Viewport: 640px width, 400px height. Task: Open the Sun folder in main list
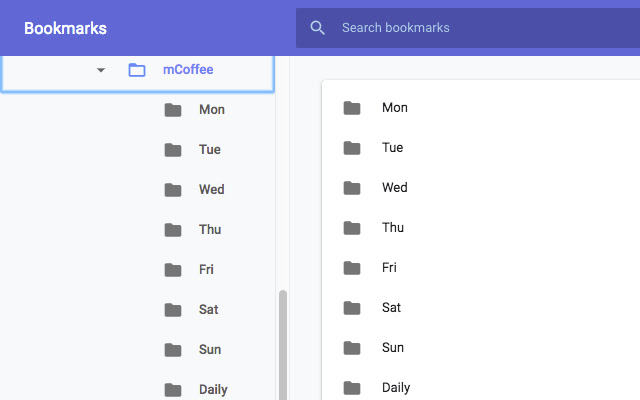click(x=393, y=348)
